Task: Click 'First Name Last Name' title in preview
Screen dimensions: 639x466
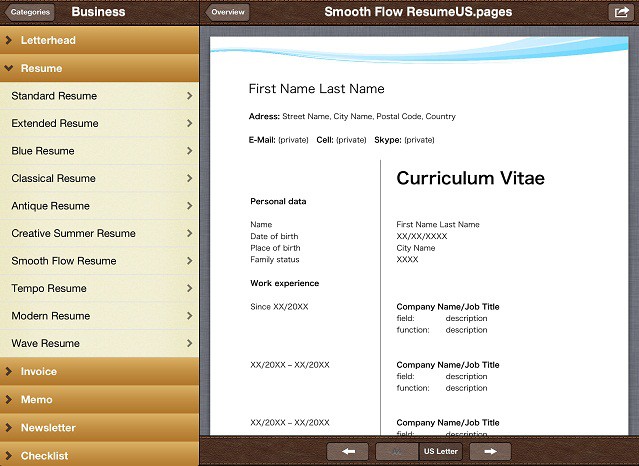Action: [317, 88]
